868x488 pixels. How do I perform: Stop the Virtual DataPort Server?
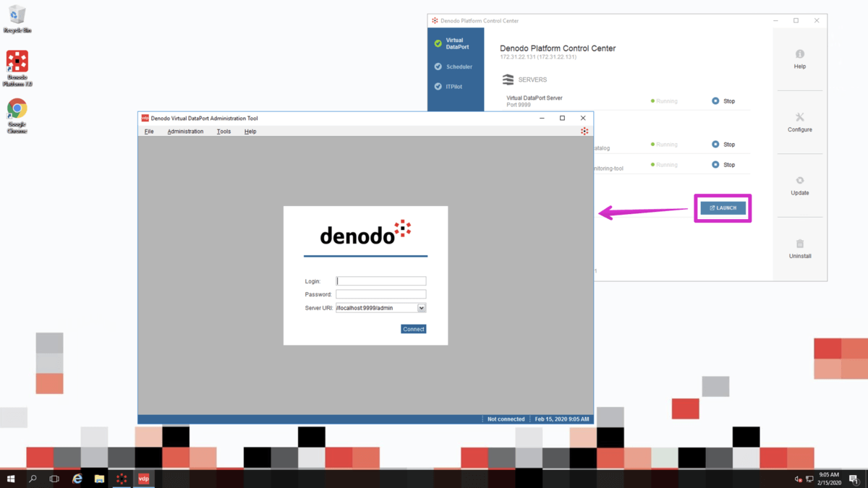(x=723, y=101)
